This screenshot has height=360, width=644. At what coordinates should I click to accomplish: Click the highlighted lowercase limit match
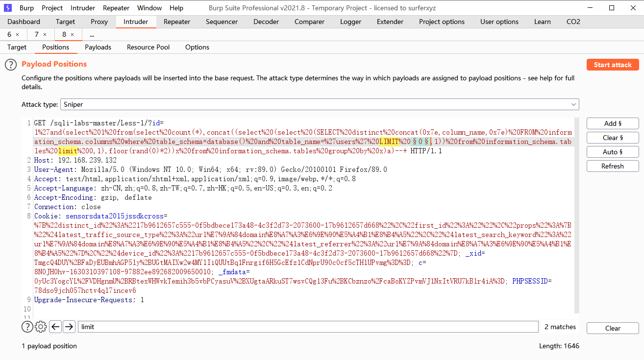pyautogui.click(x=68, y=151)
